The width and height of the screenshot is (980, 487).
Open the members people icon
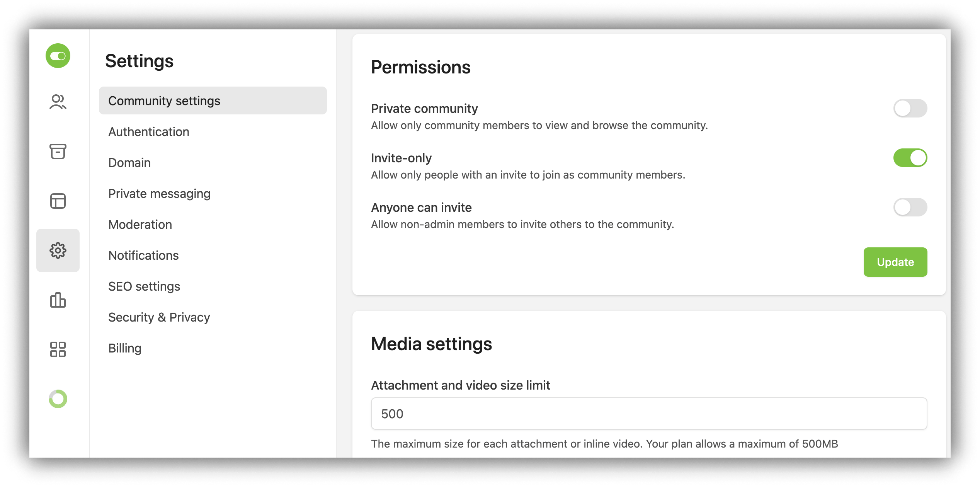(58, 102)
